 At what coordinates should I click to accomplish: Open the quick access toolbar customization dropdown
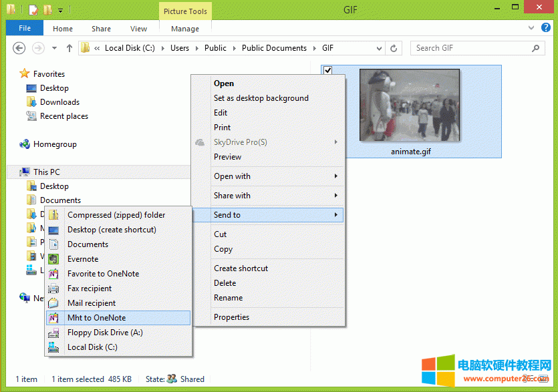[60, 10]
